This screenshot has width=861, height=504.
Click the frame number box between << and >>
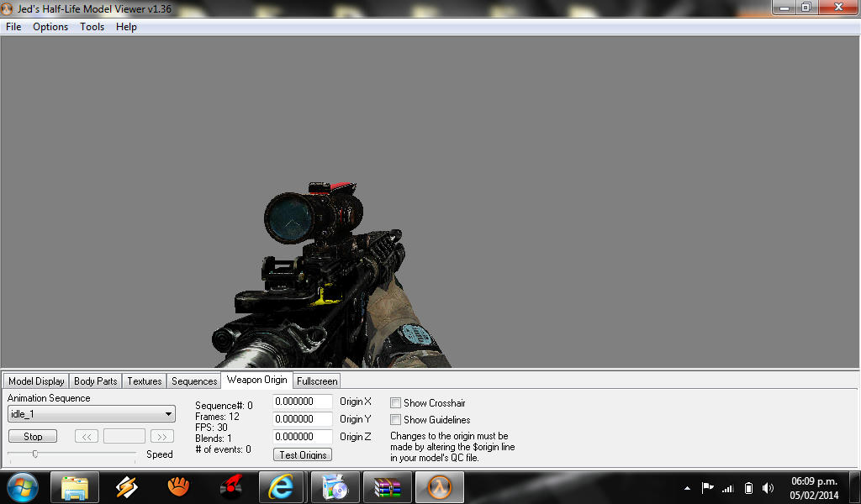point(124,437)
